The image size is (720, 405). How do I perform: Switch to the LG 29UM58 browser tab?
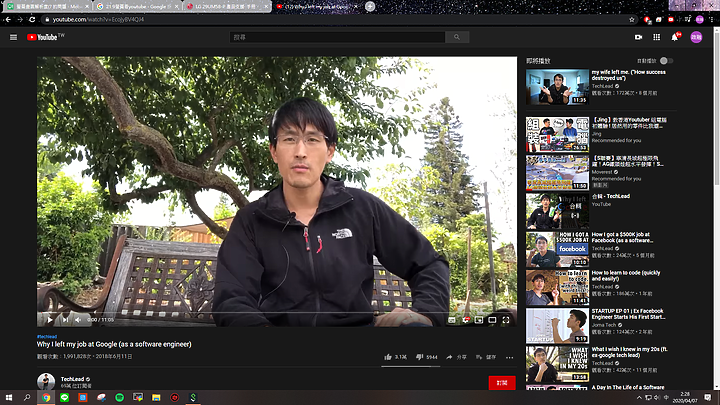click(227, 6)
